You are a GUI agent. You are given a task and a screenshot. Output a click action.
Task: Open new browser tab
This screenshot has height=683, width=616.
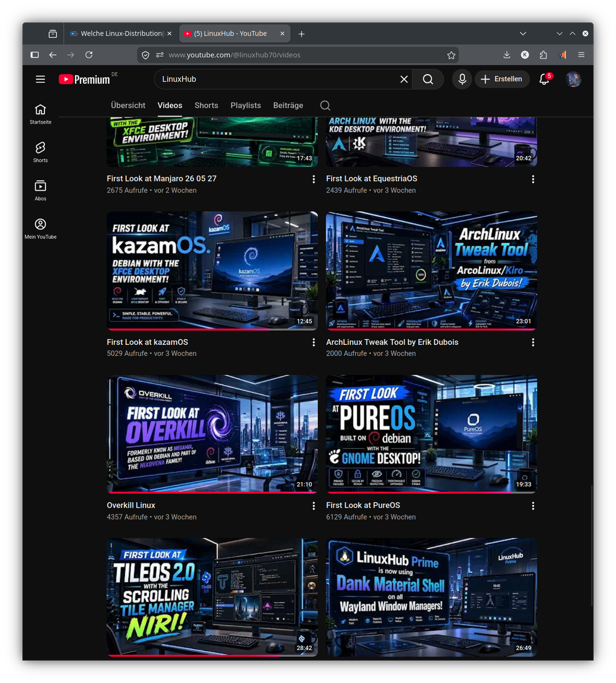[x=301, y=34]
